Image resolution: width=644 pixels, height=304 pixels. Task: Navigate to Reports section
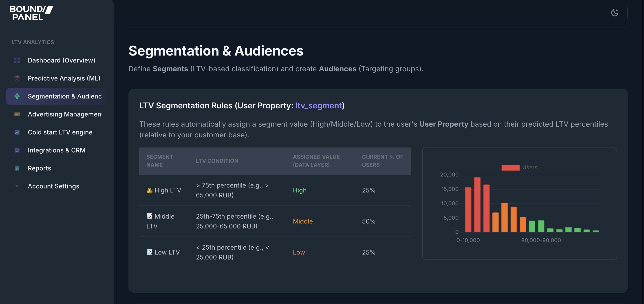[x=39, y=168]
